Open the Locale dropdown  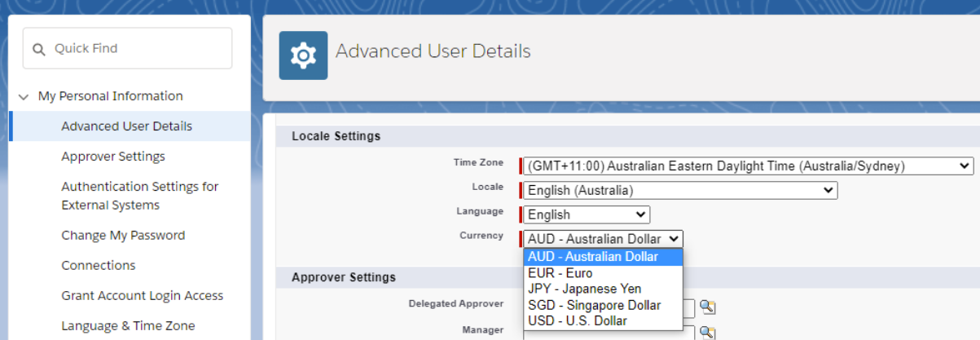click(x=680, y=191)
